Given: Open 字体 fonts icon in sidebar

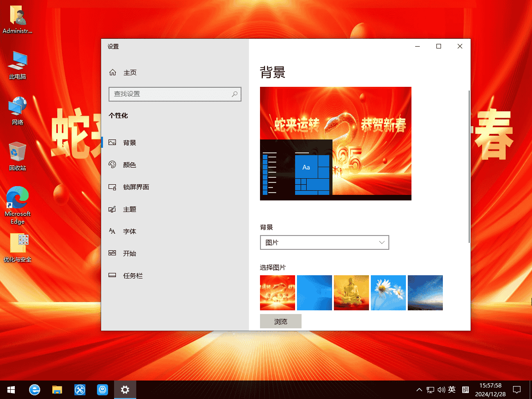Looking at the screenshot, I should (112, 231).
